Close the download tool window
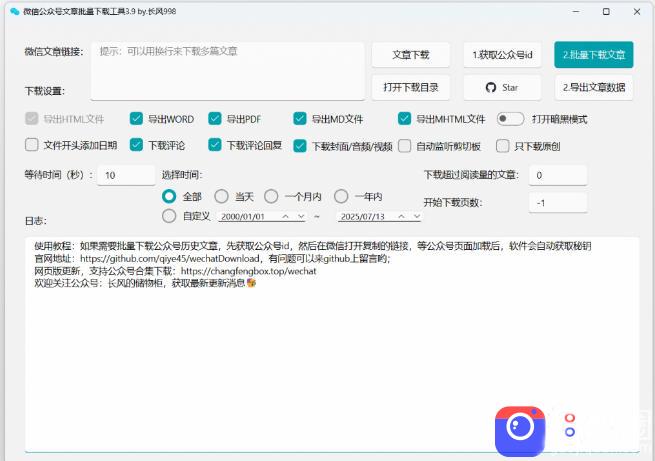Viewport: 655px width, 461px height. coord(637,12)
